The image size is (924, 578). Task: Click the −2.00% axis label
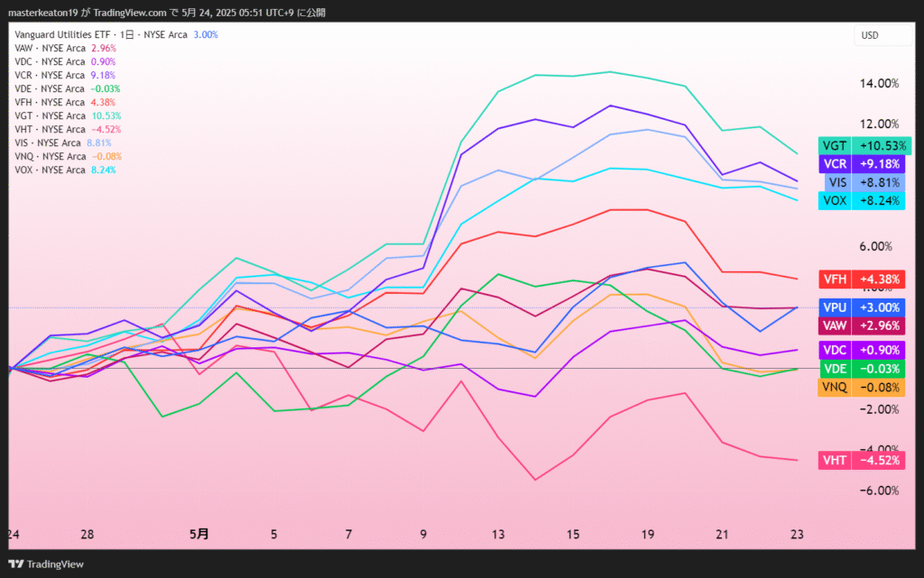click(877, 409)
